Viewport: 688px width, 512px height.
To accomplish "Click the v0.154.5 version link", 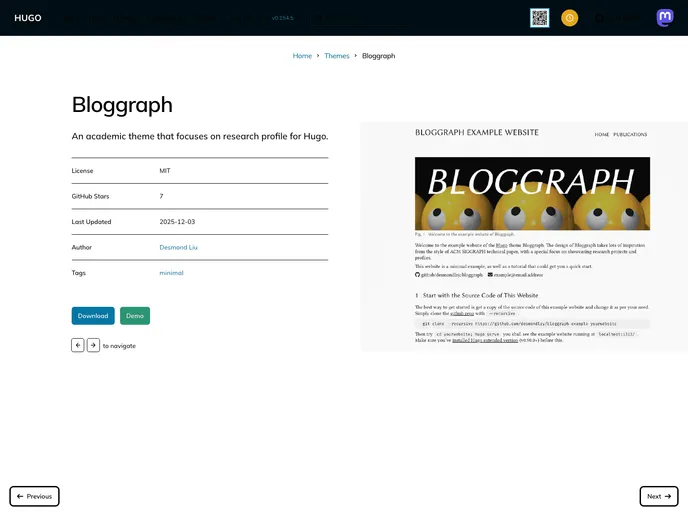I will pyautogui.click(x=282, y=18).
